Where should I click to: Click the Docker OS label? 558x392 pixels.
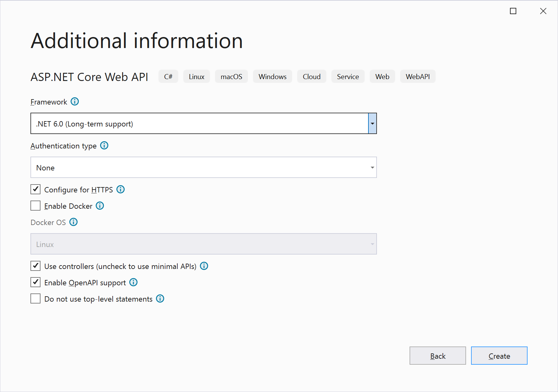48,223
